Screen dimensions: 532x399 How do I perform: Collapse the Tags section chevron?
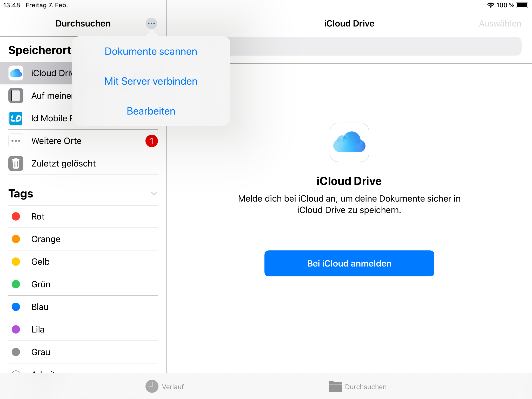click(x=154, y=194)
